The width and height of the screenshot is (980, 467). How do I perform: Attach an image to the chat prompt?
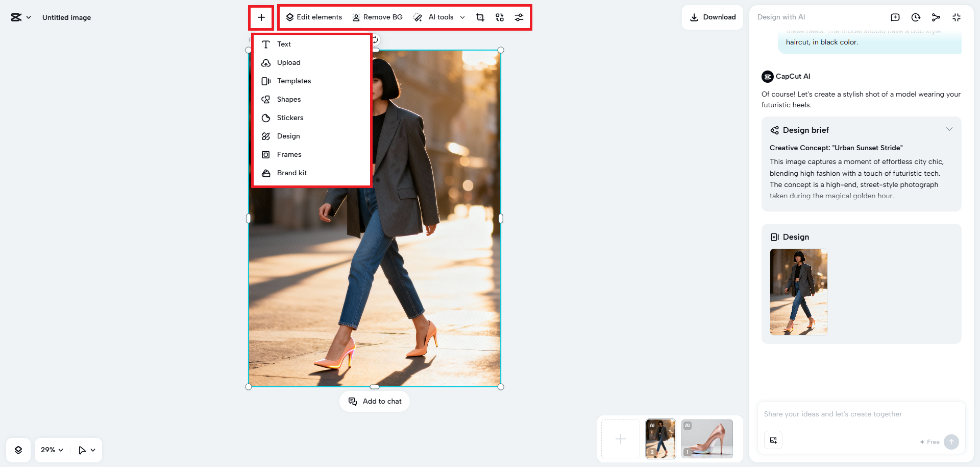point(773,440)
